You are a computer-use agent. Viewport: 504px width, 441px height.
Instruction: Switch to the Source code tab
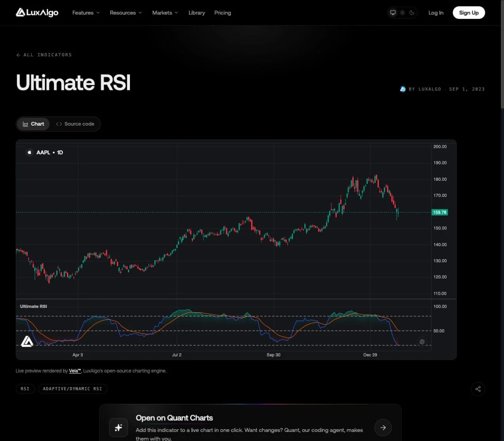[x=75, y=124]
